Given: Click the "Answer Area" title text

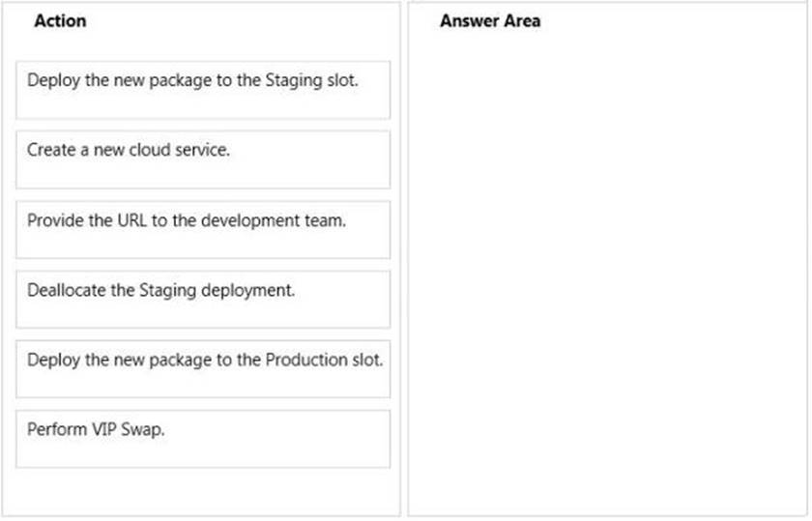Looking at the screenshot, I should click(490, 20).
